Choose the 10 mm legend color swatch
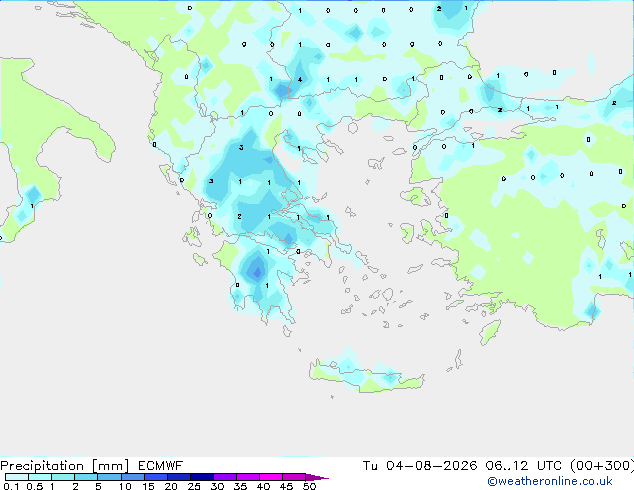 click(133, 477)
